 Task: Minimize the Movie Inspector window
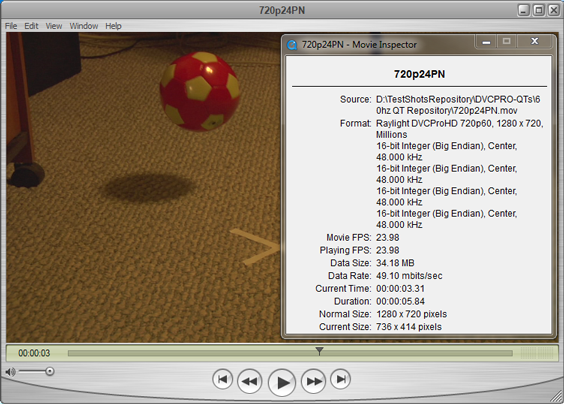pos(486,42)
